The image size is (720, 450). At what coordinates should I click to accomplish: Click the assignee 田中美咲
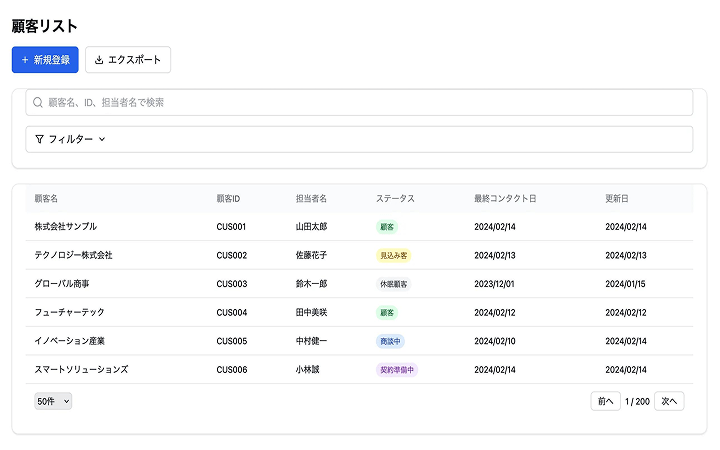click(311, 312)
